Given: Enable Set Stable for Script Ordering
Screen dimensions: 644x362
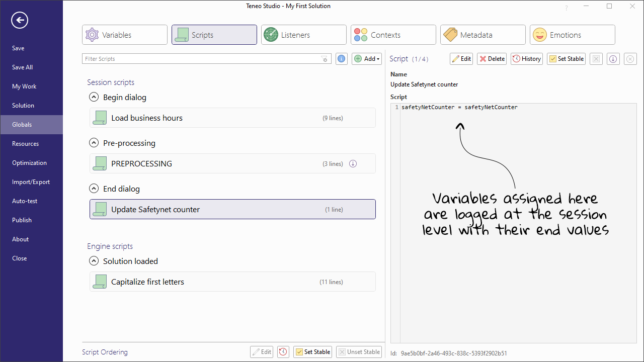Looking at the screenshot, I should click(312, 351).
